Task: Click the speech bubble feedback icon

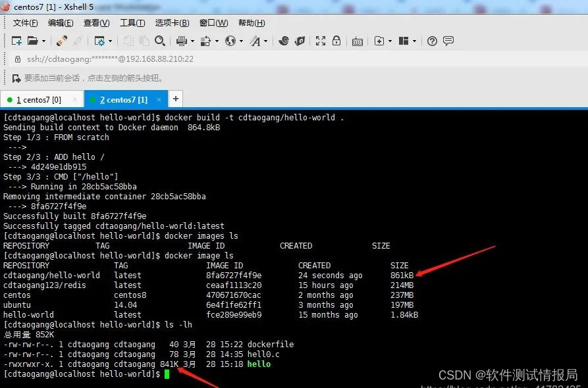Action: click(x=448, y=41)
